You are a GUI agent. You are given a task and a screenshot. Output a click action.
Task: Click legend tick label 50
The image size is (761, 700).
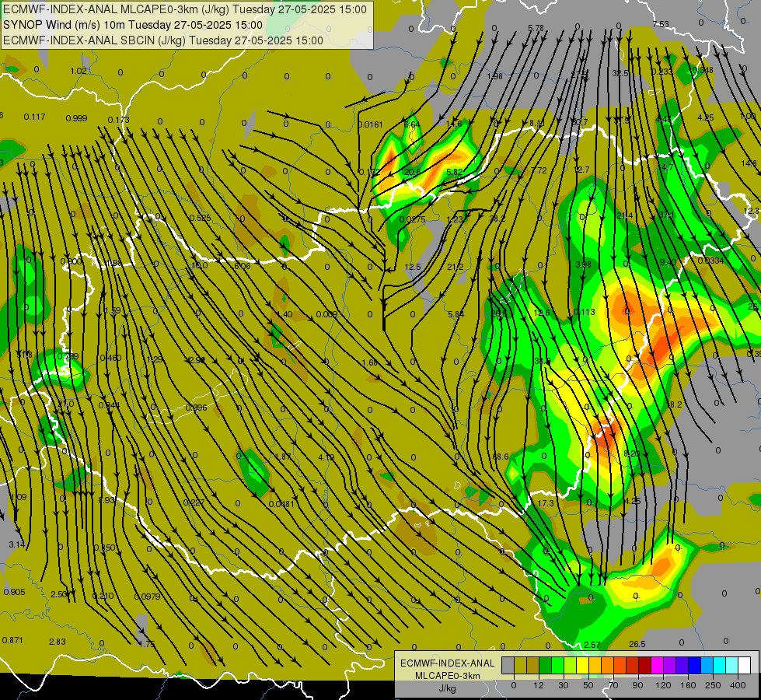588,685
